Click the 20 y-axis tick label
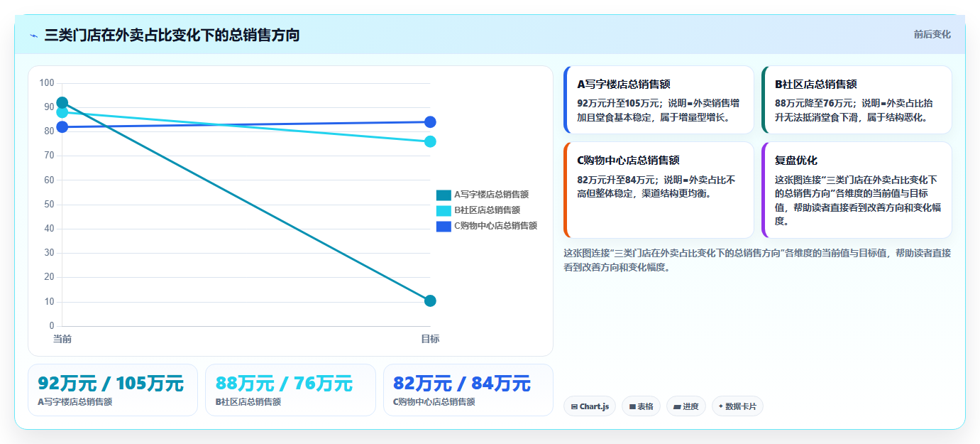The height and width of the screenshot is (444, 980). (x=49, y=277)
